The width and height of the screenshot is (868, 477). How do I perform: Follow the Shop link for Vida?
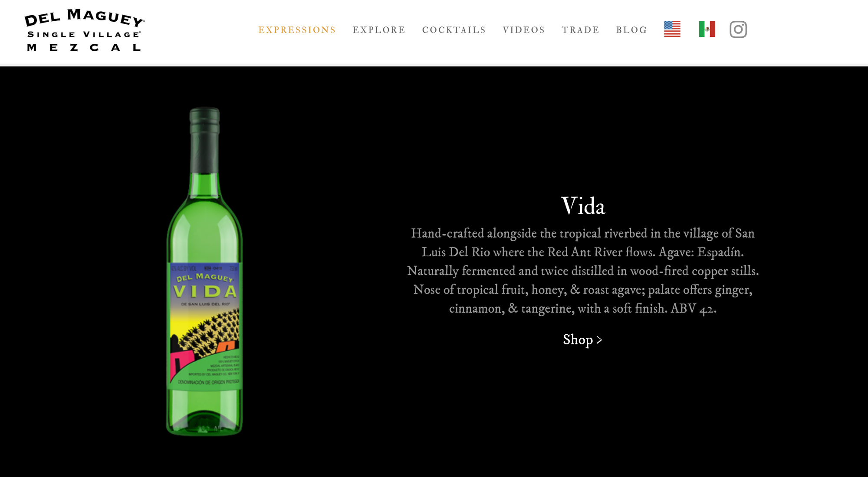[582, 340]
